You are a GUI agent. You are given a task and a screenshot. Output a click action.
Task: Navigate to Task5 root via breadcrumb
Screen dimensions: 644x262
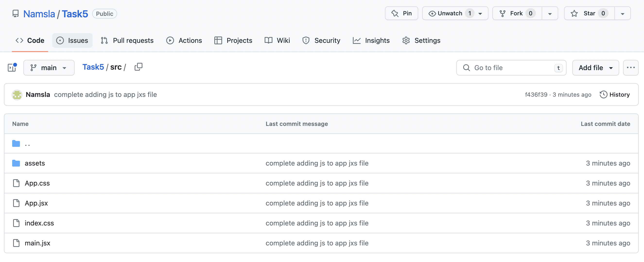(x=93, y=67)
